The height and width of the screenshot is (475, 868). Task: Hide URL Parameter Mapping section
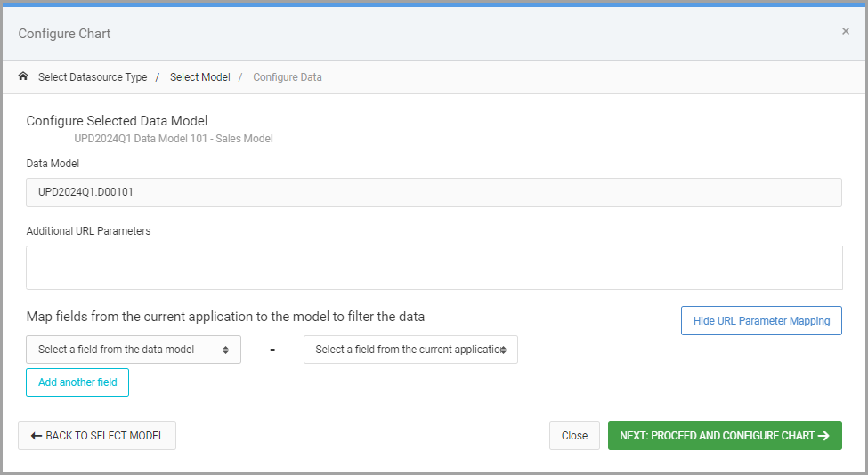pyautogui.click(x=761, y=321)
